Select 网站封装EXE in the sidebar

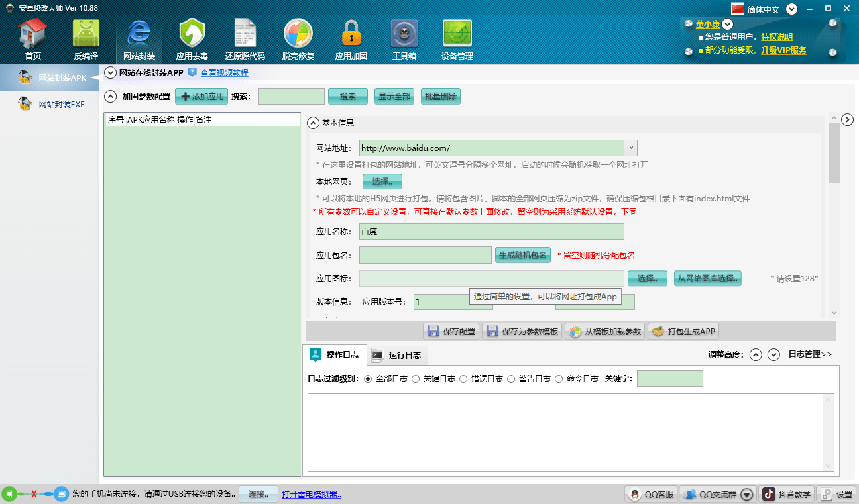[x=62, y=104]
